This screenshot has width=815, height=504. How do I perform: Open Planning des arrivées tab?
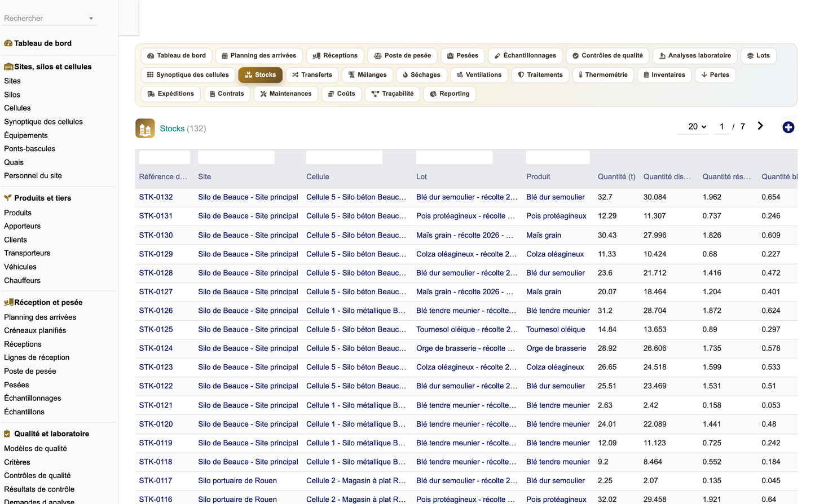tap(259, 56)
